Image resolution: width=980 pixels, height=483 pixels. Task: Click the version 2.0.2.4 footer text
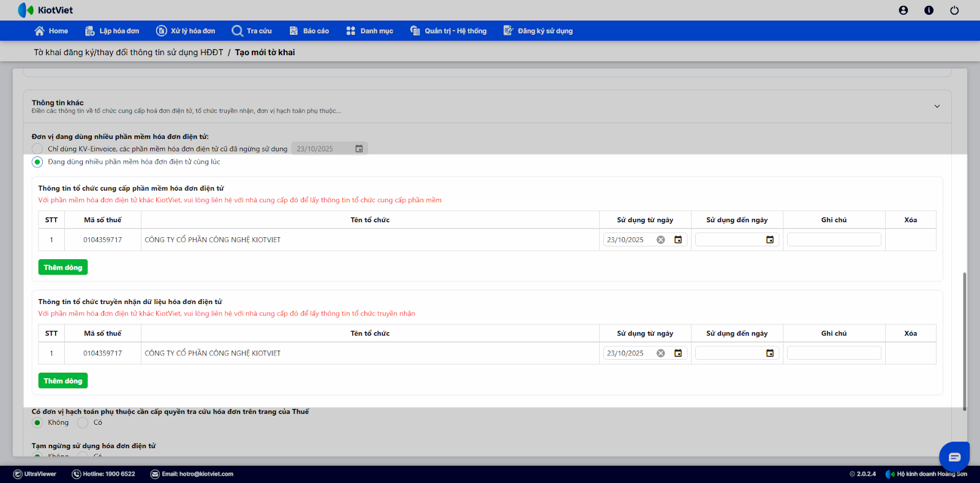[863, 474]
